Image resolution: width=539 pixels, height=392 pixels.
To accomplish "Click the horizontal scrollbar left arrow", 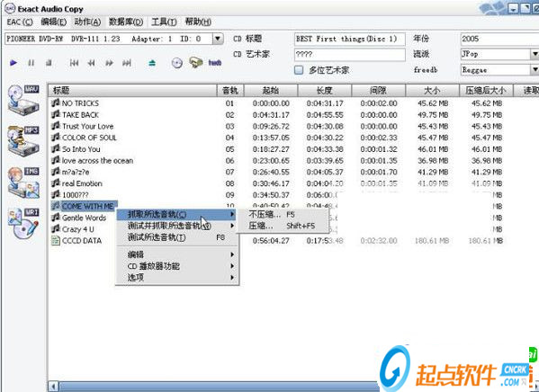I will click(53, 387).
